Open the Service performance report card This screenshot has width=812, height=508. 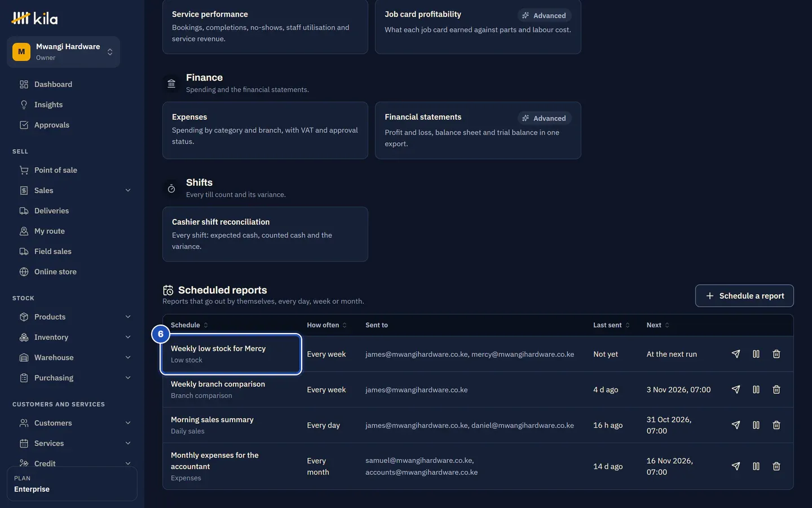point(265,27)
